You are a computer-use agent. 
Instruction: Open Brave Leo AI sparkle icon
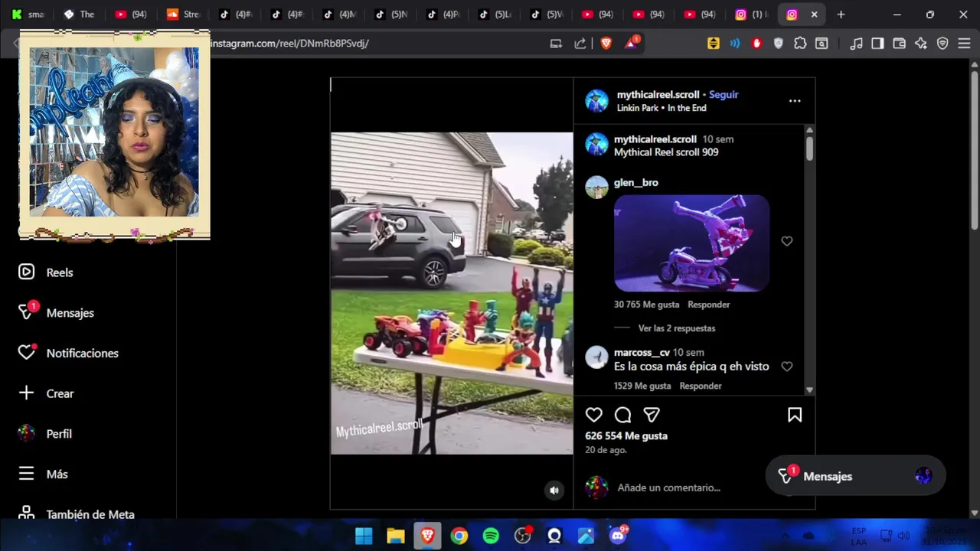point(921,44)
